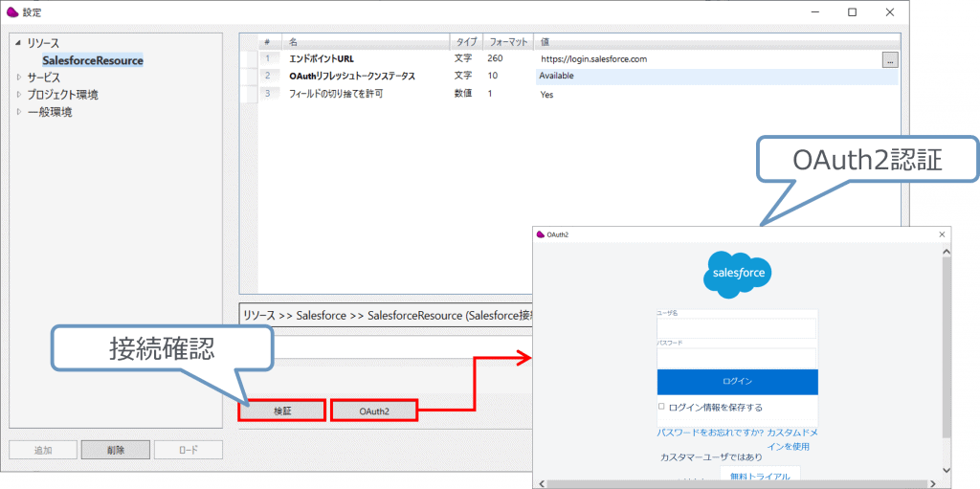Click the settings window app icon
This screenshot has width=980, height=489.
tap(12, 12)
